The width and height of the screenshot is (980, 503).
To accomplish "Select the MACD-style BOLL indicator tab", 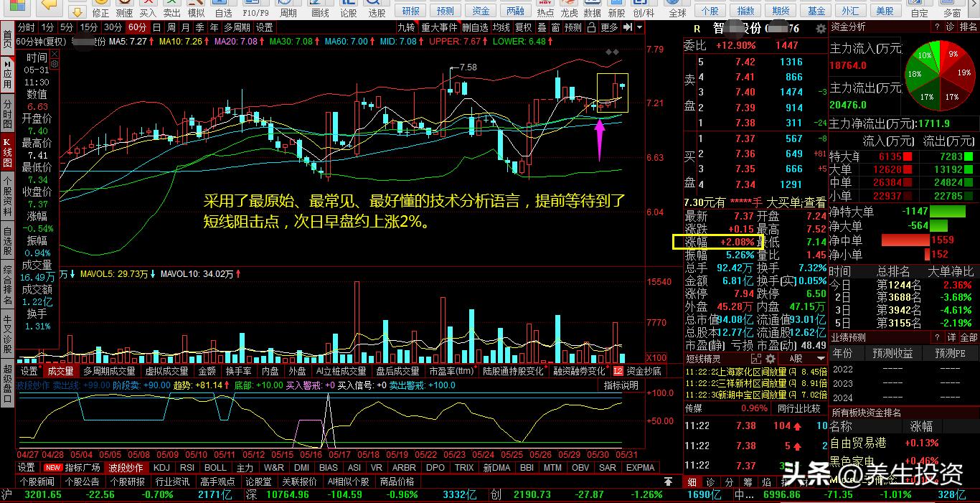I will 215,467.
